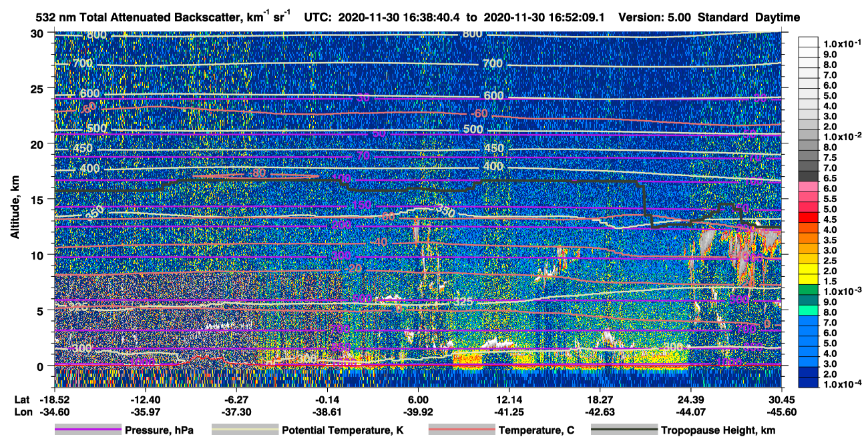
Task: Click longitude value -42.63
Action: [600, 412]
